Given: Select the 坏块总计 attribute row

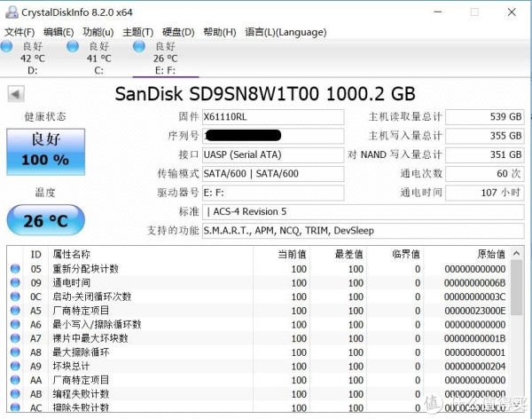Looking at the screenshot, I should click(x=258, y=367).
